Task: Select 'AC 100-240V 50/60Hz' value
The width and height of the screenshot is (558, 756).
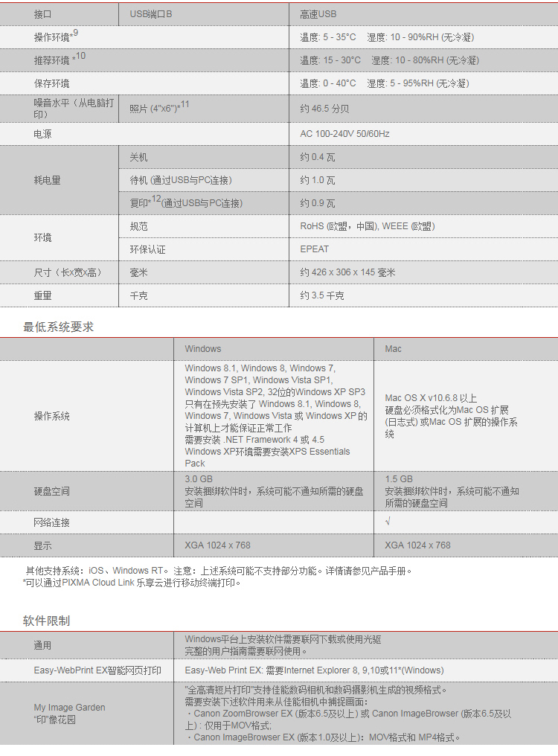Action: [x=344, y=134]
